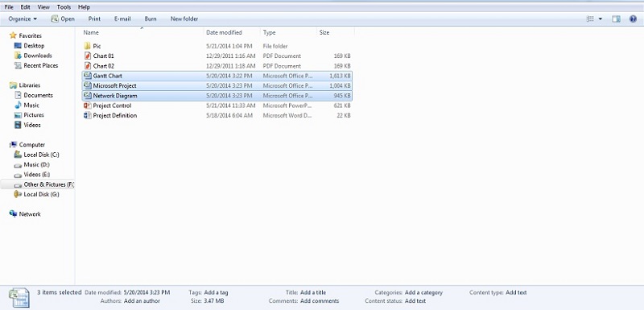Select Desktop in Favorites
644x310 pixels.
(34, 46)
